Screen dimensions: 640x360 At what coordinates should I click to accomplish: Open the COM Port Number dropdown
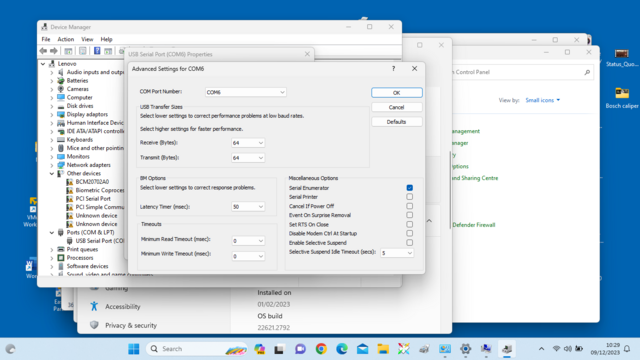click(245, 92)
